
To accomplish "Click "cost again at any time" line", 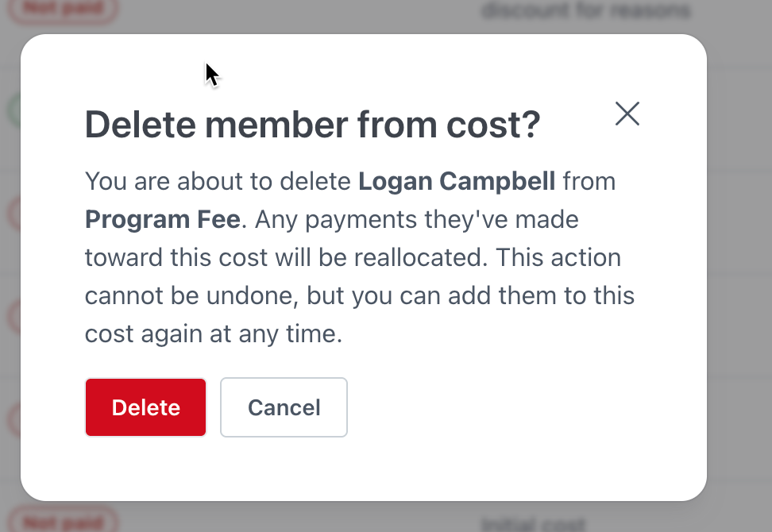I will pos(213,334).
